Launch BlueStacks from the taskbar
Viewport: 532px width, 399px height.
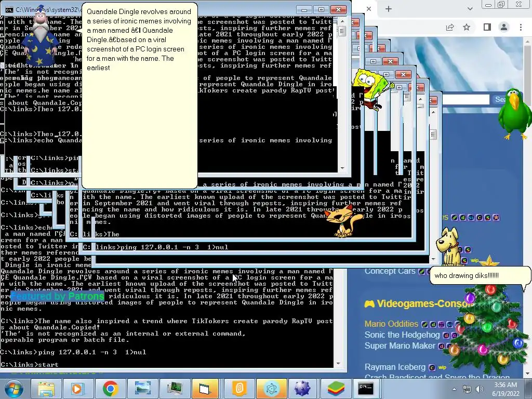[x=336, y=389]
